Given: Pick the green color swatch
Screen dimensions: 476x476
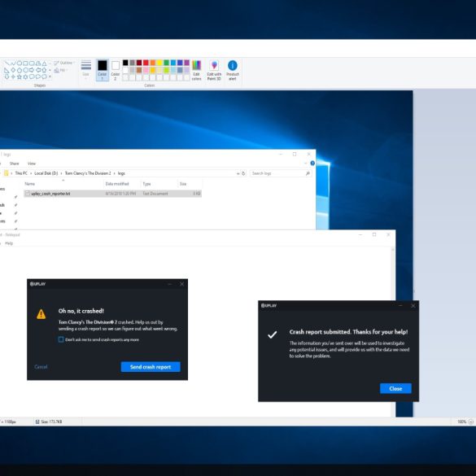Looking at the screenshot, I should [166, 63].
